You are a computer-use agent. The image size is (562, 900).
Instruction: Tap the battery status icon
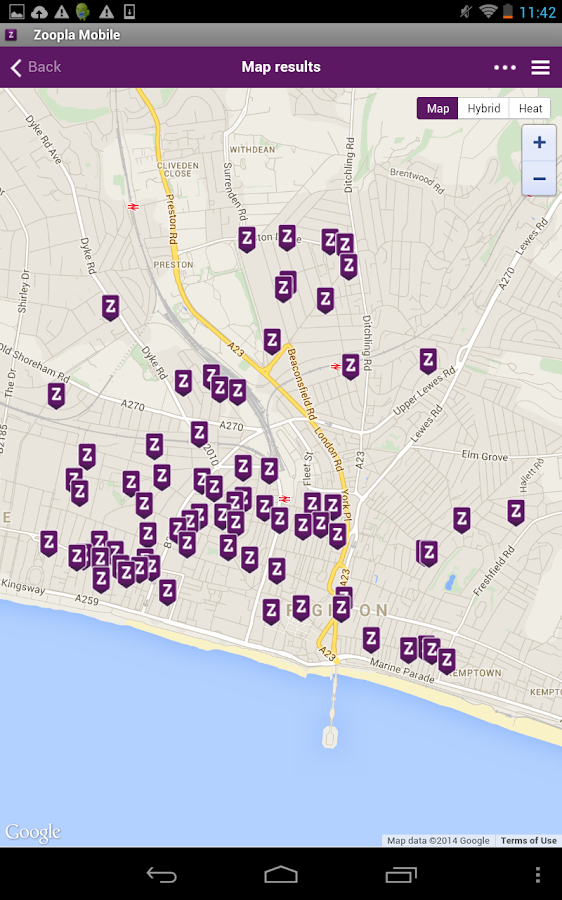(507, 11)
